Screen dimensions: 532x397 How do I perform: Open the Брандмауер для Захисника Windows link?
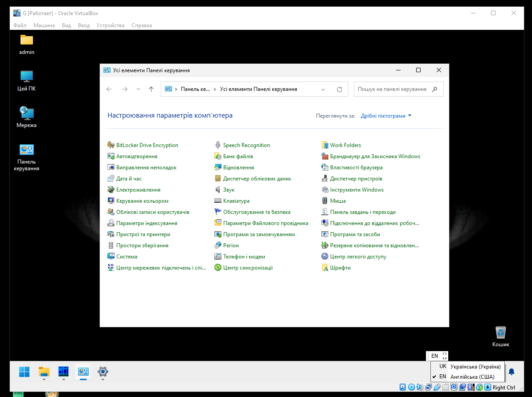point(375,156)
